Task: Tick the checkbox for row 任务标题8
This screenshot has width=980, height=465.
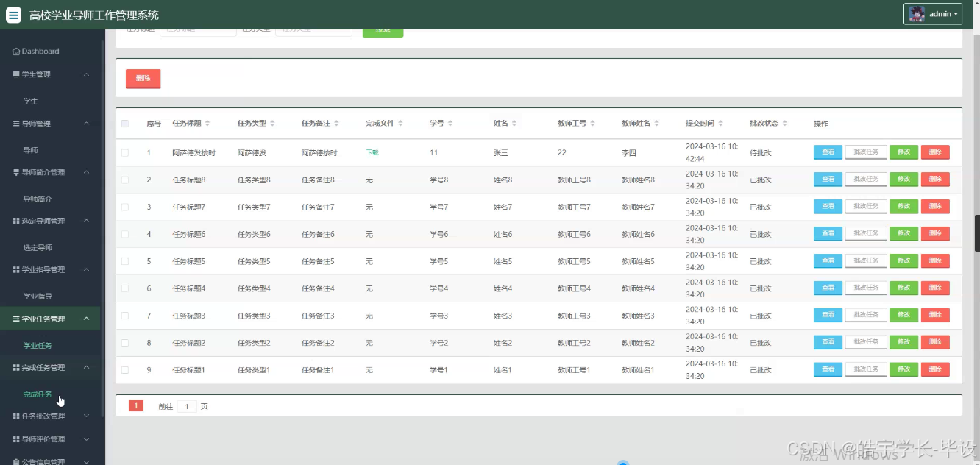Action: click(125, 180)
